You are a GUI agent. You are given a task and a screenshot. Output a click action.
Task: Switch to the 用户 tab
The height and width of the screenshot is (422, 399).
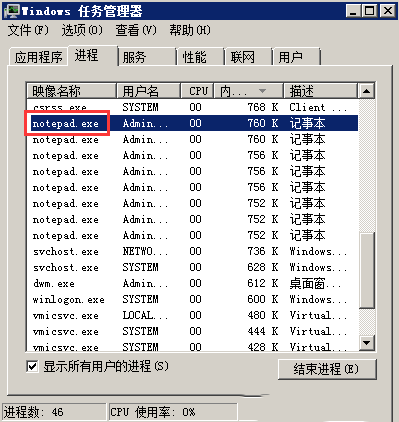[297, 57]
